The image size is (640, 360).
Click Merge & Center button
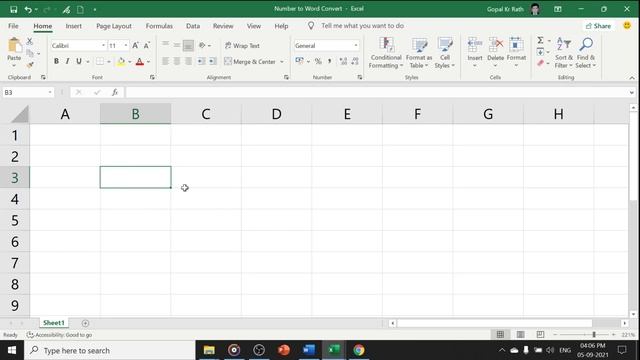pyautogui.click(x=250, y=62)
